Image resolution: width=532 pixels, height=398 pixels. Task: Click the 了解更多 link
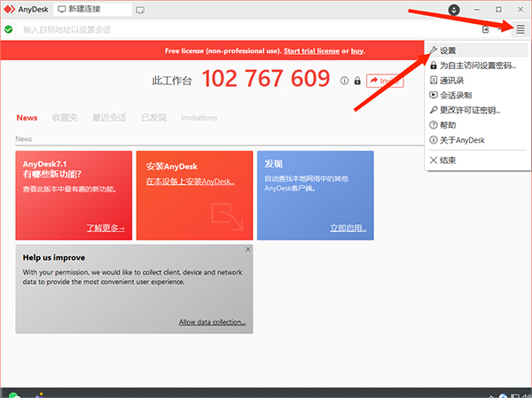106,228
